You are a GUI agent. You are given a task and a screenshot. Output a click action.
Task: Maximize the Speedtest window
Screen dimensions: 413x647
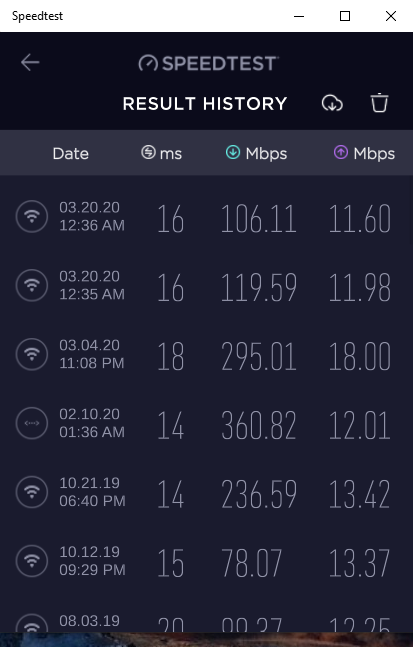click(x=345, y=16)
